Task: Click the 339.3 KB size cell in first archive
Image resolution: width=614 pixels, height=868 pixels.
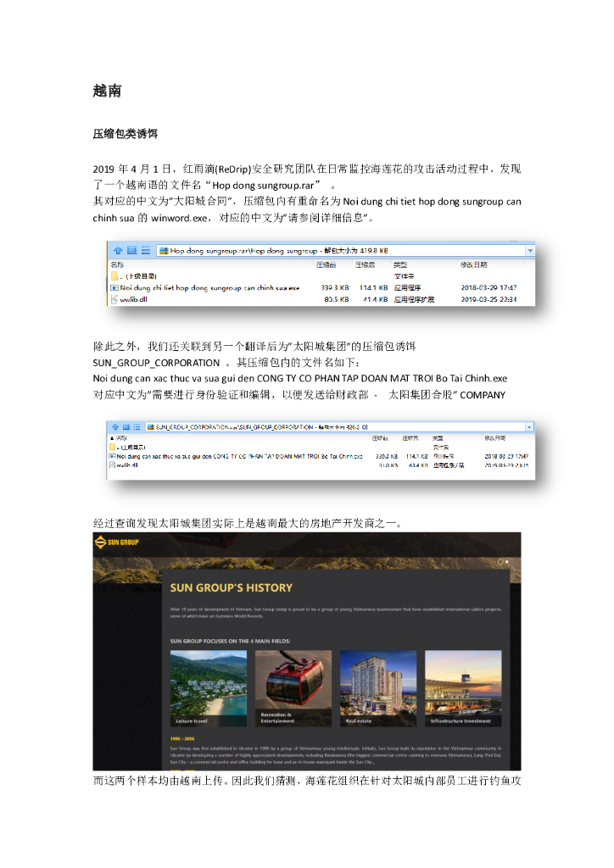Action: tap(334, 288)
